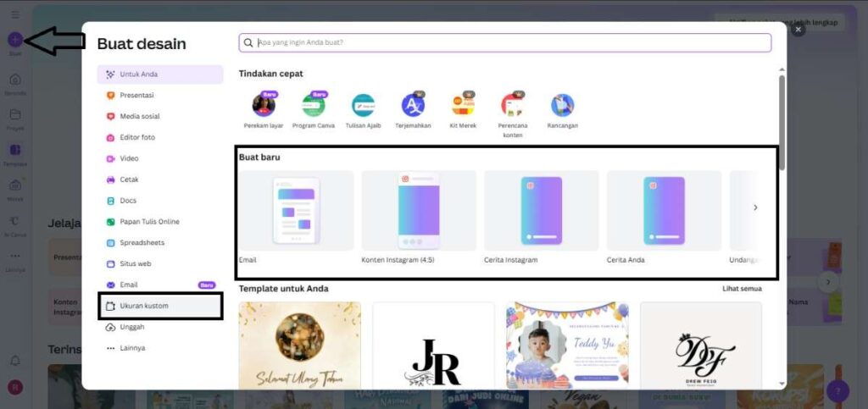Click the purple Buat plus button in sidebar
868x409 pixels.
(15, 40)
